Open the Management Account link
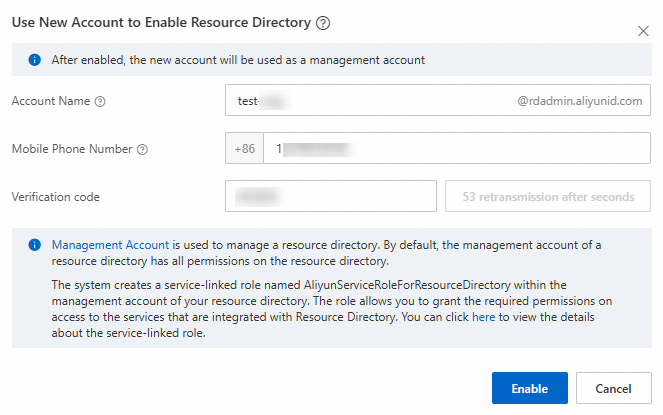The width and height of the screenshot is (663, 415). 111,244
